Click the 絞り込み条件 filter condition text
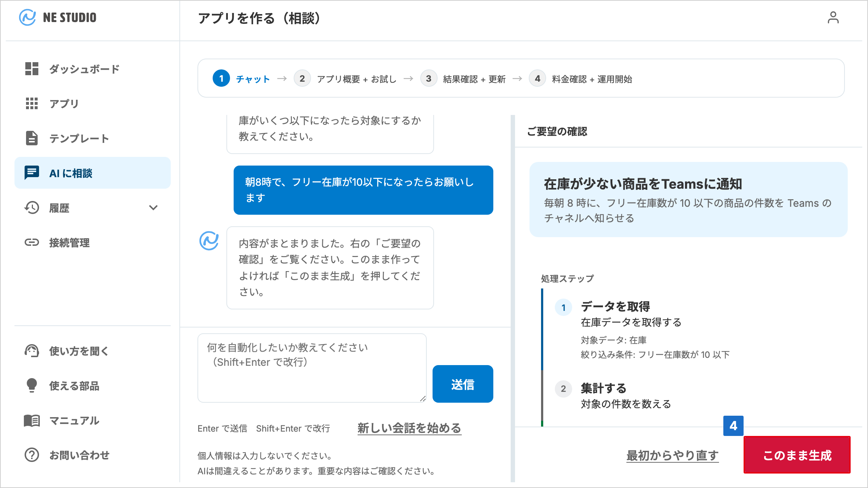The width and height of the screenshot is (868, 488). click(655, 355)
